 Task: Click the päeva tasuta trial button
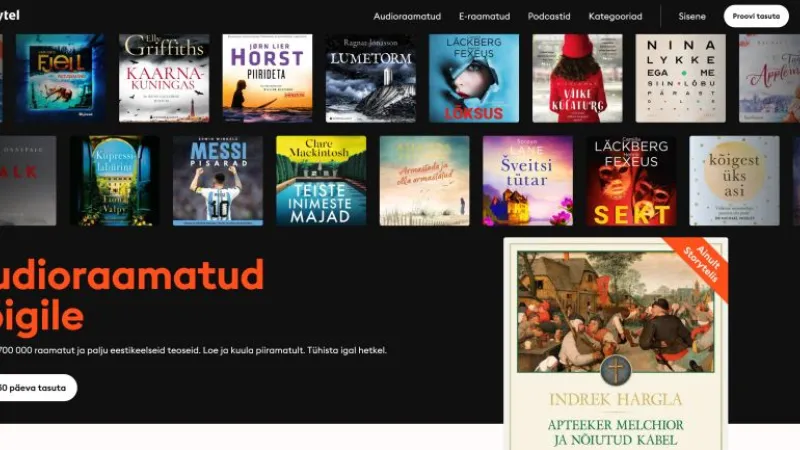point(37,388)
